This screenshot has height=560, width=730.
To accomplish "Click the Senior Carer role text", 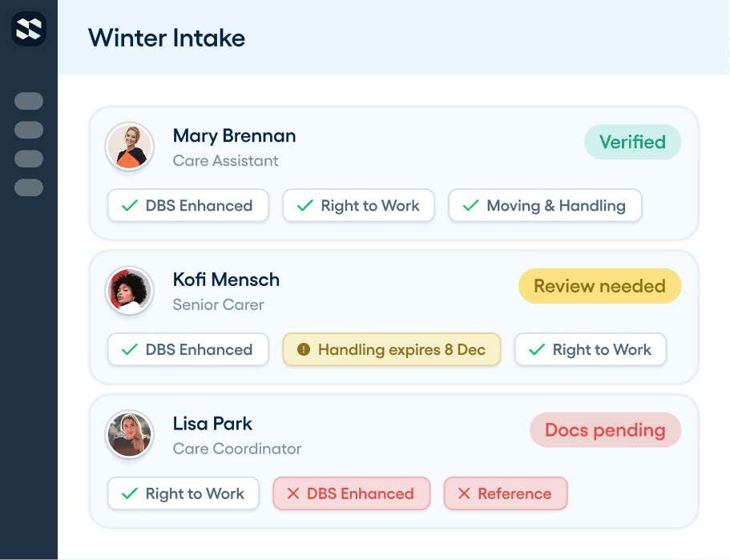I will point(218,304).
